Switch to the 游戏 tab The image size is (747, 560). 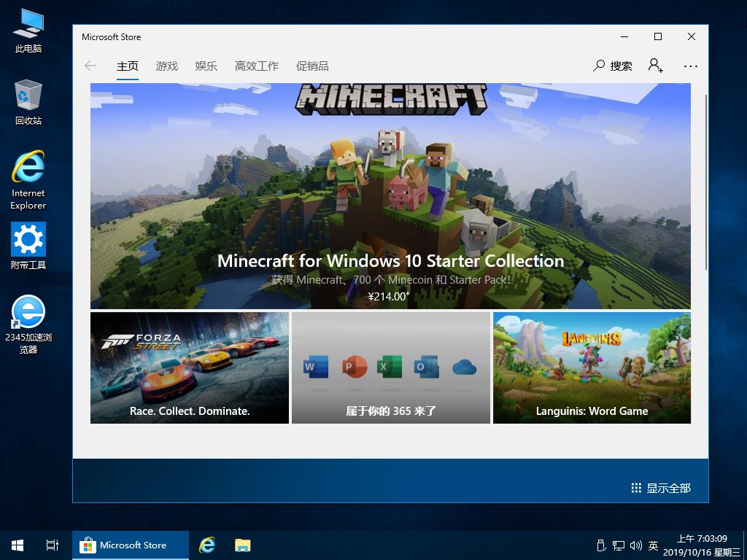pos(167,66)
